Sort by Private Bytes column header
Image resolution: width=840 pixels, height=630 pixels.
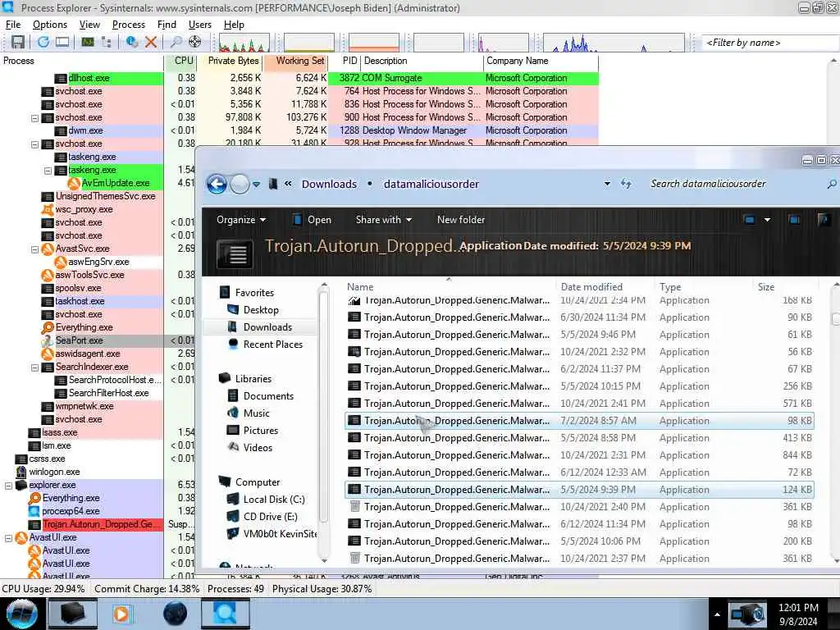[230, 61]
